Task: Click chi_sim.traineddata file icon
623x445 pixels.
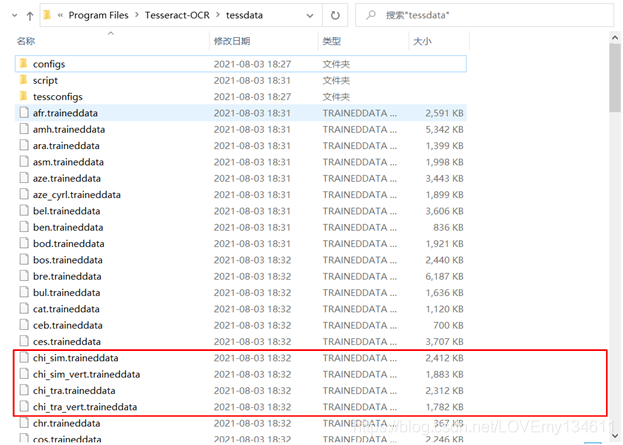Action: click(24, 357)
